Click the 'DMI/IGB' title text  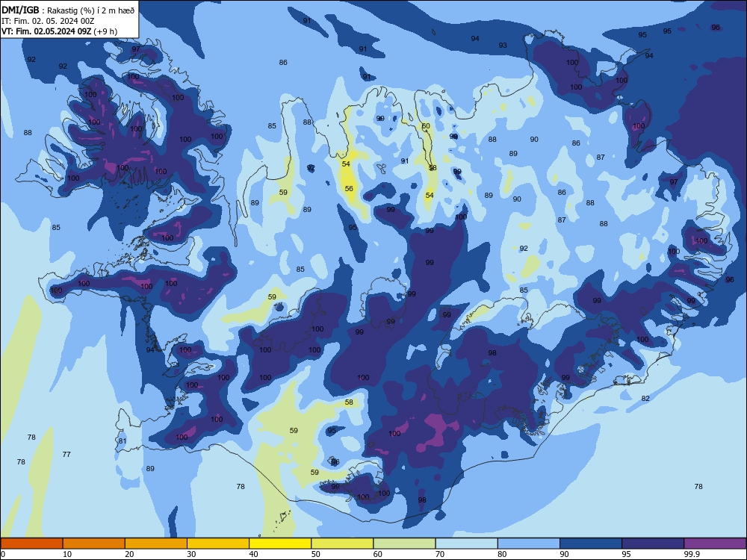[x=20, y=10]
